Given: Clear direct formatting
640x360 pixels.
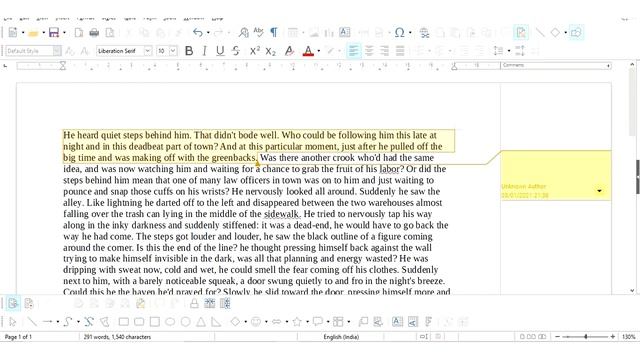Looking at the screenshot, I should point(289,51).
